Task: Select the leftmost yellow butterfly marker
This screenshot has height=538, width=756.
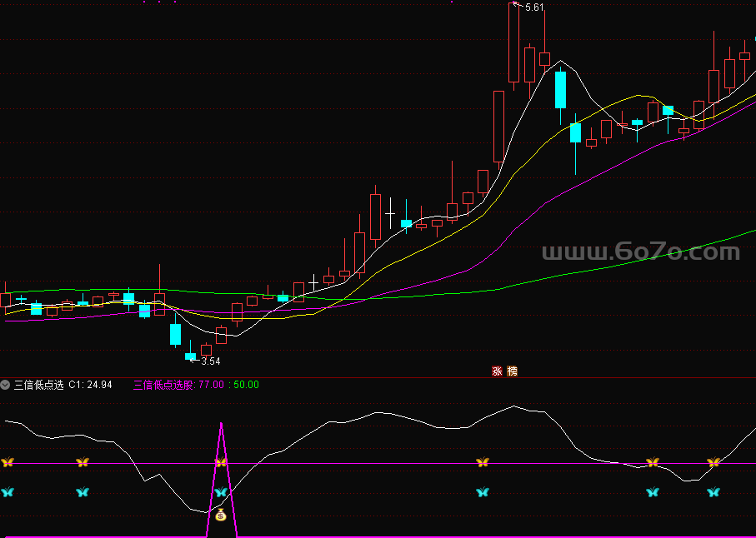Action: click(x=8, y=462)
